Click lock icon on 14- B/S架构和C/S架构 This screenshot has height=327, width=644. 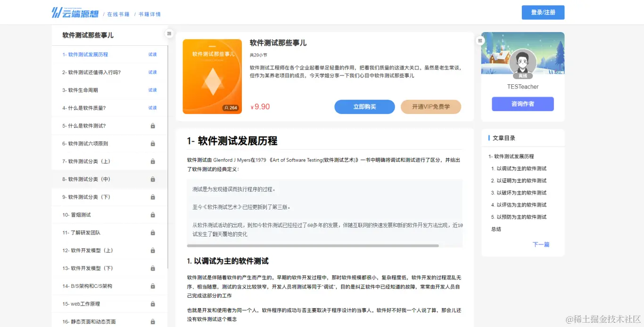pos(153,286)
